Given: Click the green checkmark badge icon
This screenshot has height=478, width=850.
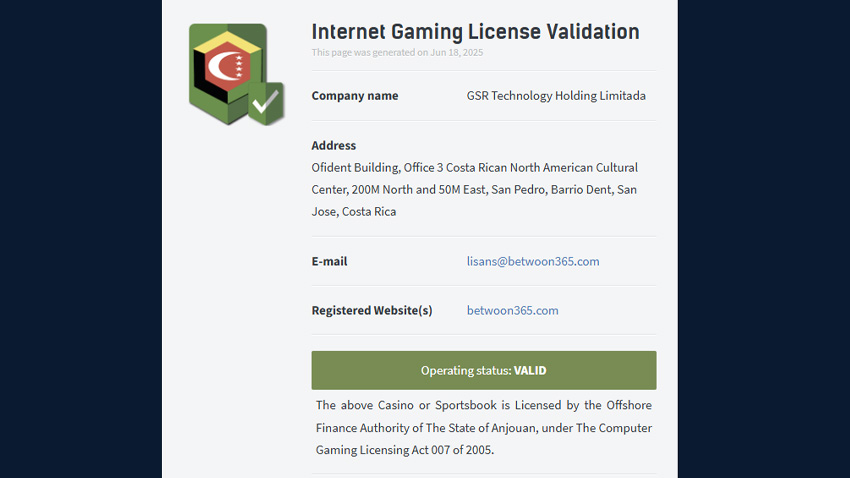Looking at the screenshot, I should [x=266, y=103].
